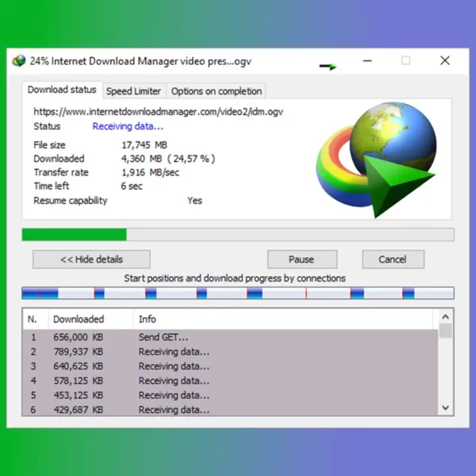The image size is (476, 476).
Task: Pause the current download
Action: [x=302, y=259]
